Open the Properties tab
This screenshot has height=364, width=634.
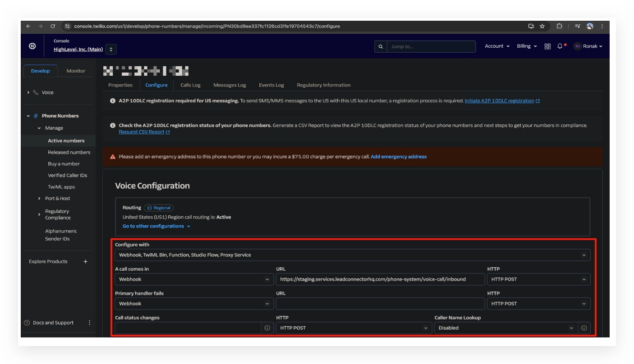[120, 85]
